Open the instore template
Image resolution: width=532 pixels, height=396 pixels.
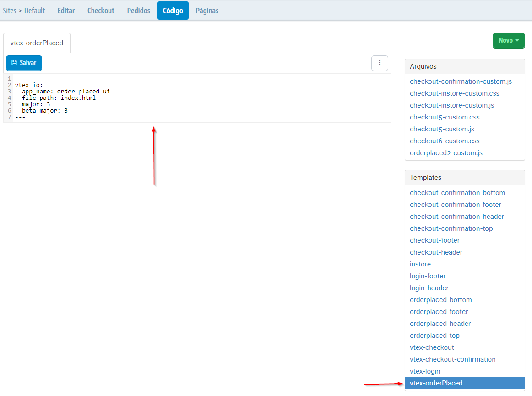(x=420, y=264)
